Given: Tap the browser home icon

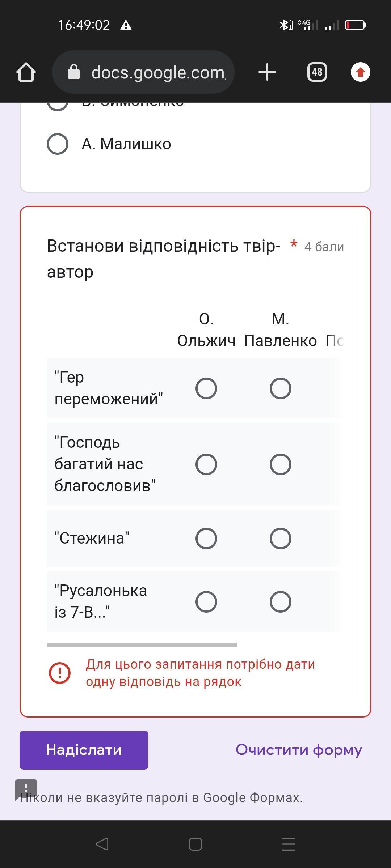Looking at the screenshot, I should 26,72.
